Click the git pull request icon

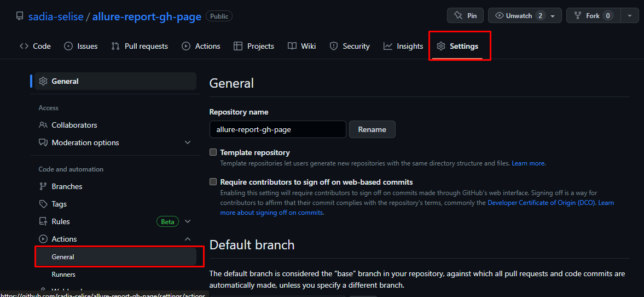tap(115, 46)
